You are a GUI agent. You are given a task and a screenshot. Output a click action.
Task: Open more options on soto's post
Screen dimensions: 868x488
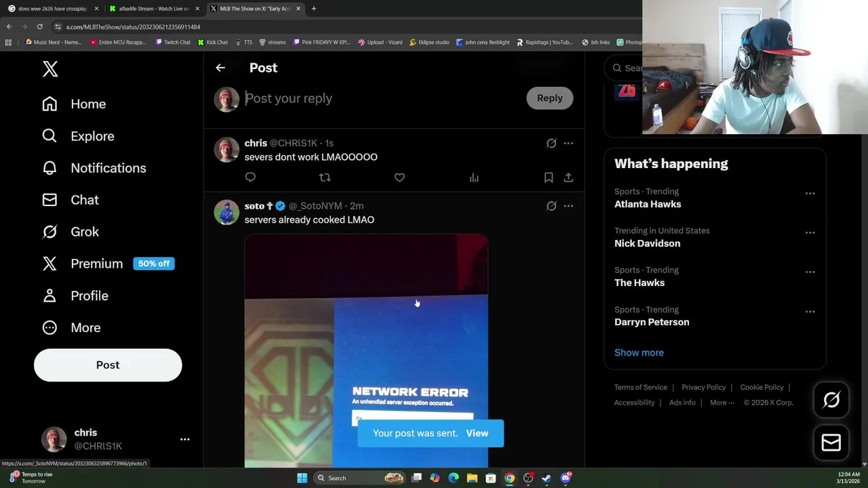point(568,205)
